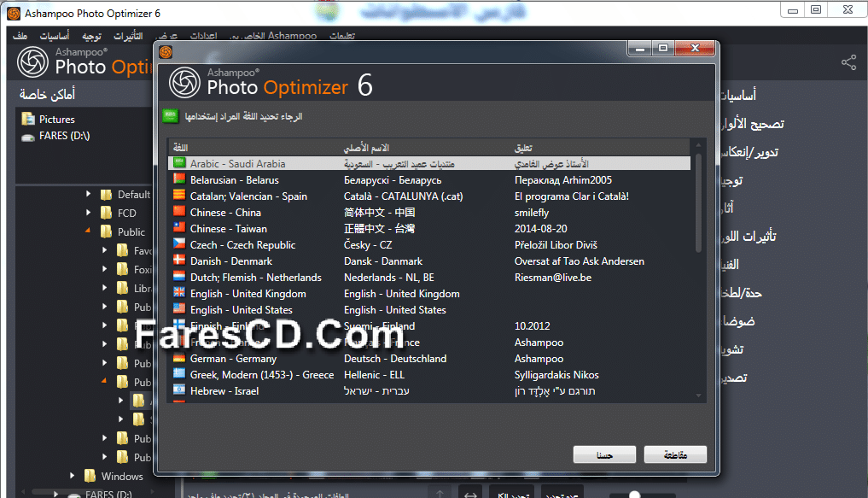868x498 pixels.
Task: Click the United Kingdom flag icon
Action: 178,292
